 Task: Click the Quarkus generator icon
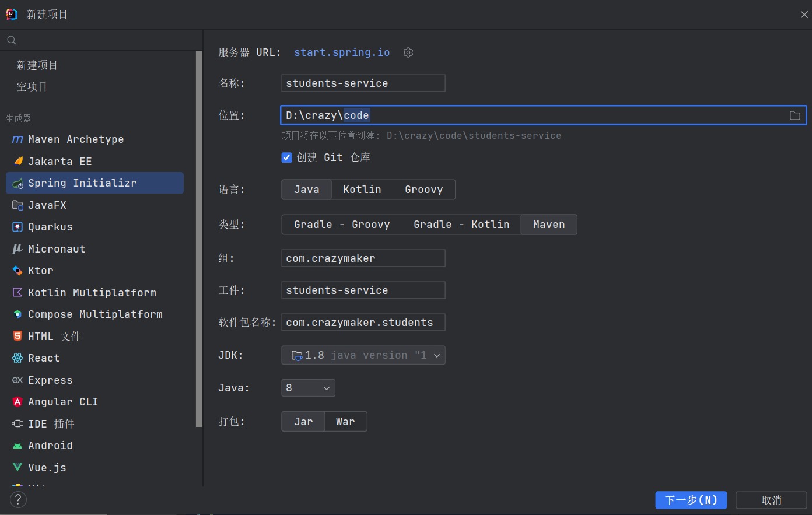click(x=17, y=227)
